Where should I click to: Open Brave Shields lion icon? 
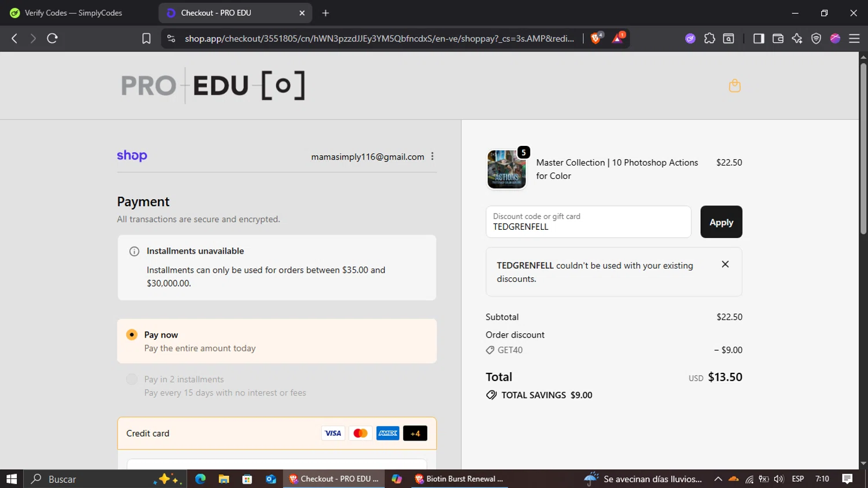[x=596, y=38]
